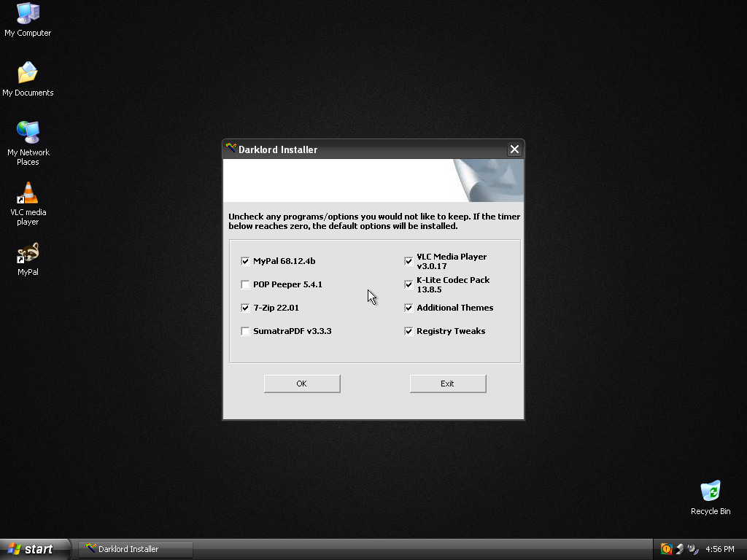Uncheck the MyPal 68.12.4b checkbox
This screenshot has height=560, width=747.
[245, 261]
